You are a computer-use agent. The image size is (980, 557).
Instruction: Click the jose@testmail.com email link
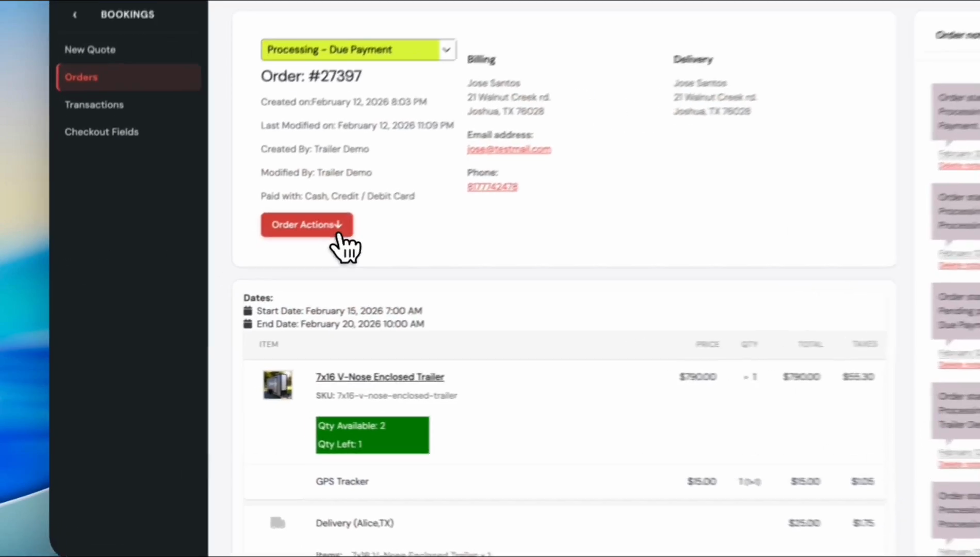509,150
